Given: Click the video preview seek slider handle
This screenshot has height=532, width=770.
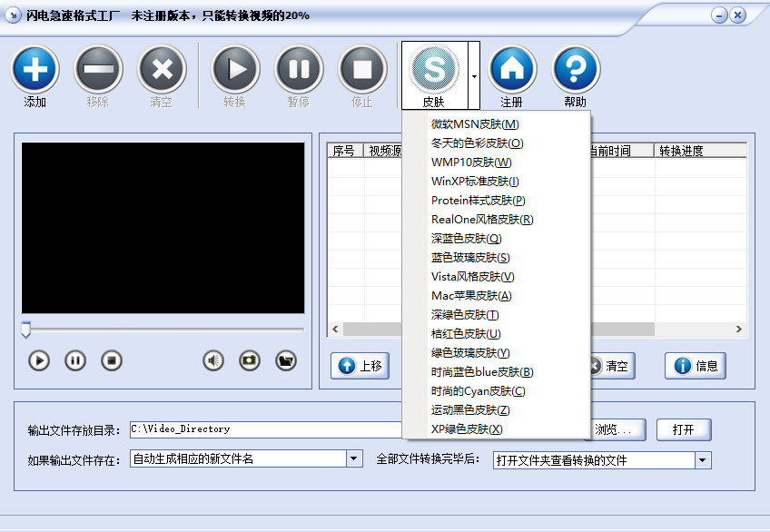Looking at the screenshot, I should coord(26,330).
